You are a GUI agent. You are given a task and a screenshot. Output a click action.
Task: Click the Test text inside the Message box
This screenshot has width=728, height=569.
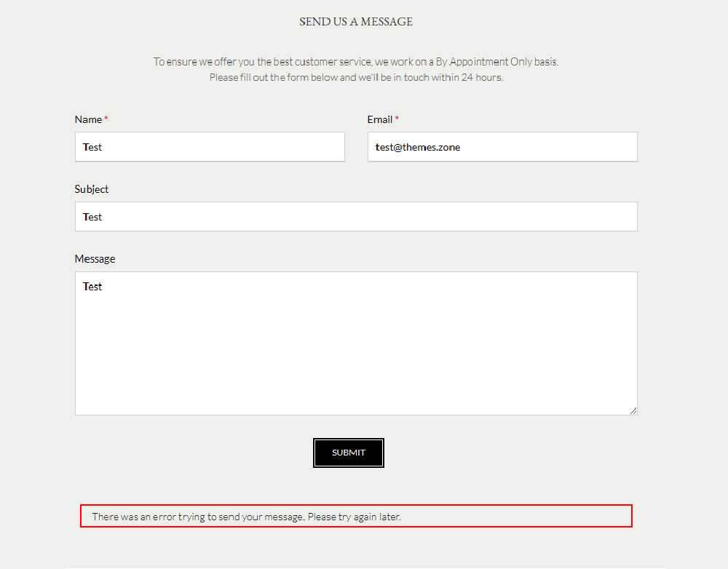pyautogui.click(x=92, y=286)
